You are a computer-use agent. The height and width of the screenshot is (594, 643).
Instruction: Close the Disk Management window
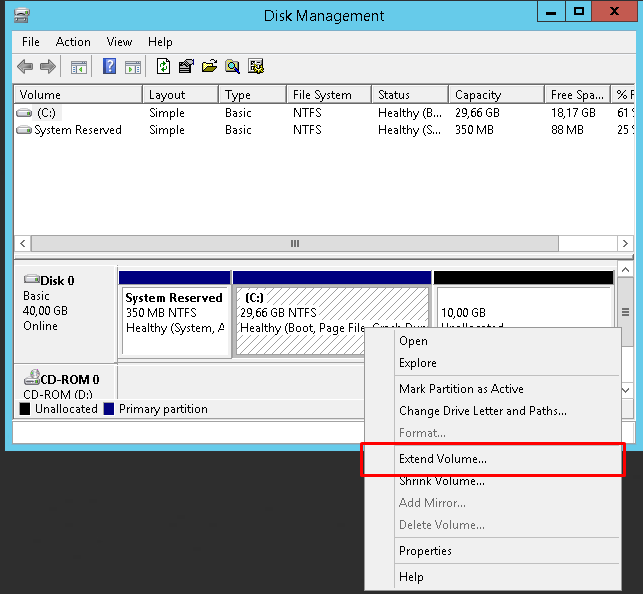615,11
